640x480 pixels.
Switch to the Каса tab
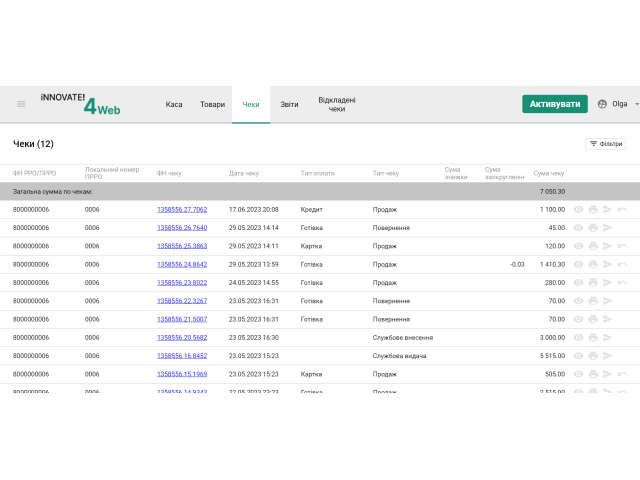[x=174, y=104]
